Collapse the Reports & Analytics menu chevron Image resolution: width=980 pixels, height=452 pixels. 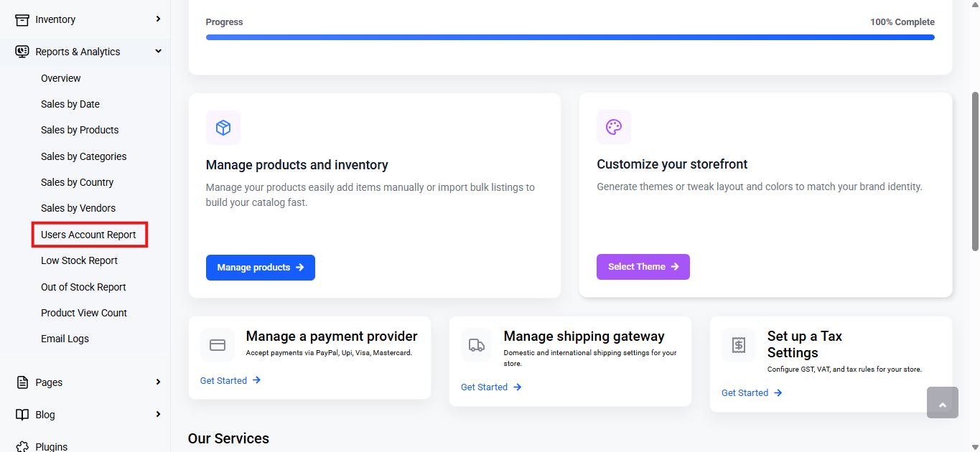(159, 51)
